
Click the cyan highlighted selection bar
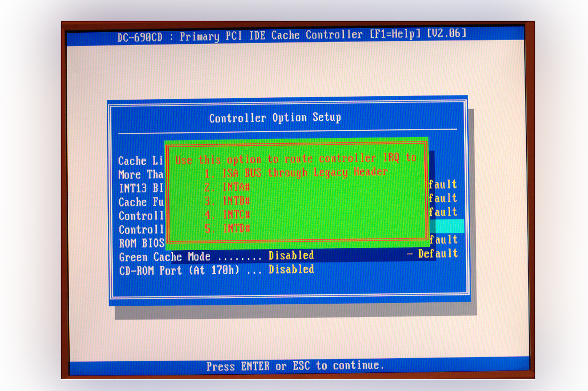[447, 226]
